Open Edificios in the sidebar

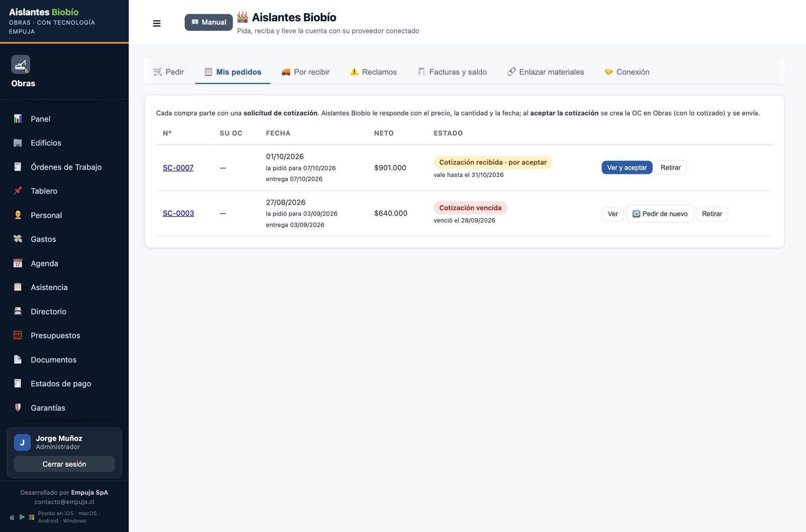64,143
